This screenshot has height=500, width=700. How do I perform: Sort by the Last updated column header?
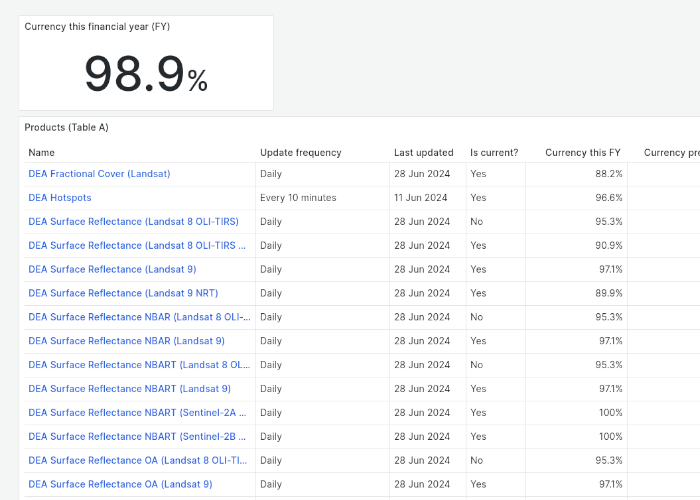[424, 153]
